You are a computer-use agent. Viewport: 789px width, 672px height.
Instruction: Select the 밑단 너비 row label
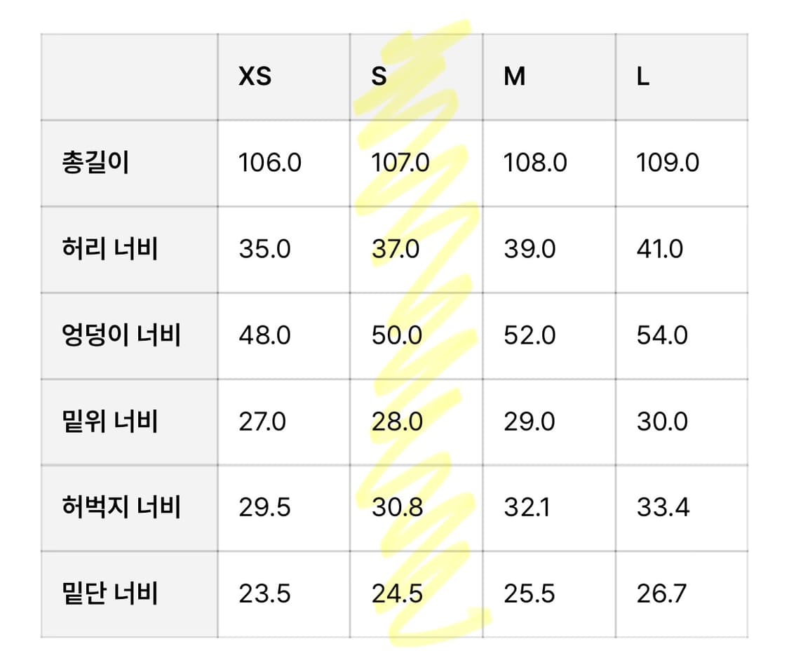(x=109, y=593)
